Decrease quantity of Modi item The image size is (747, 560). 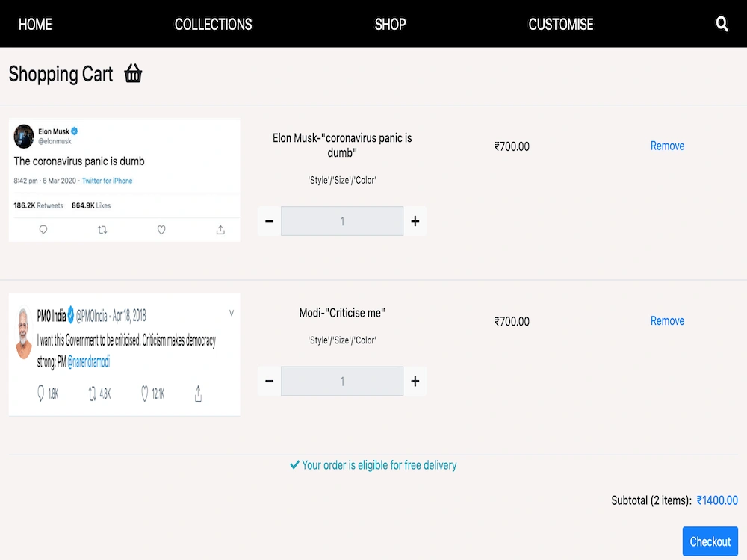[269, 381]
